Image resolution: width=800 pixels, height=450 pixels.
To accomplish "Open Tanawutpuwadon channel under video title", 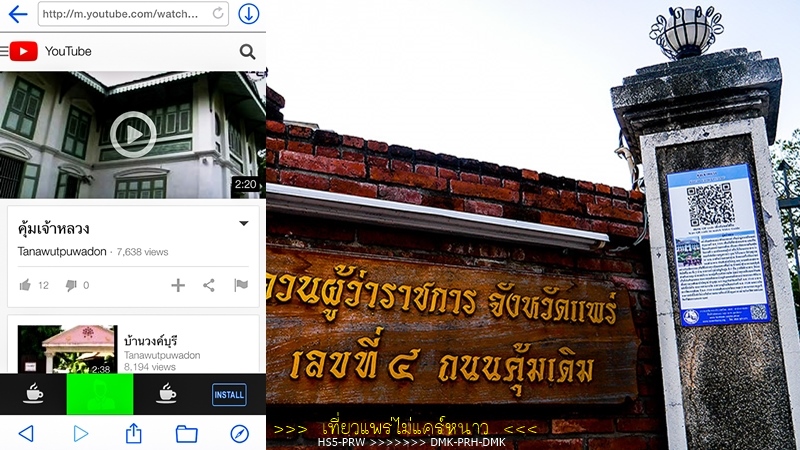I will pos(62,252).
